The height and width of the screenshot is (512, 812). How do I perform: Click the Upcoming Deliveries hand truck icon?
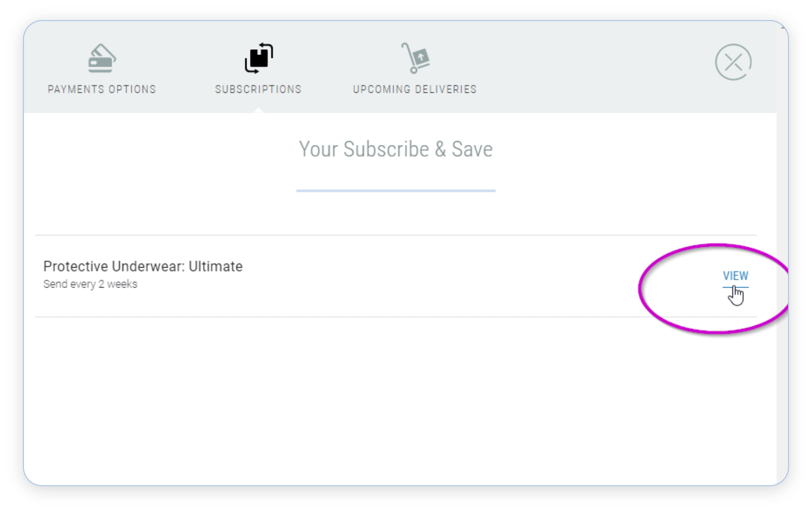(415, 58)
